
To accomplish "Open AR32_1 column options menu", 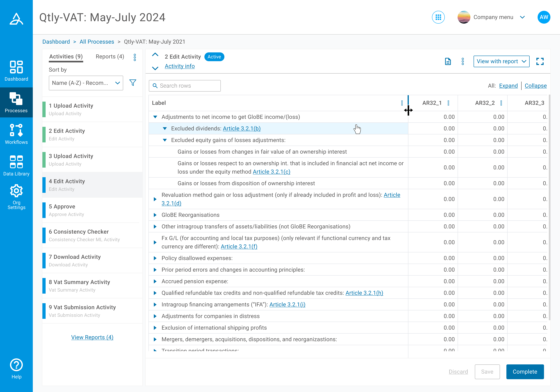I will point(448,103).
